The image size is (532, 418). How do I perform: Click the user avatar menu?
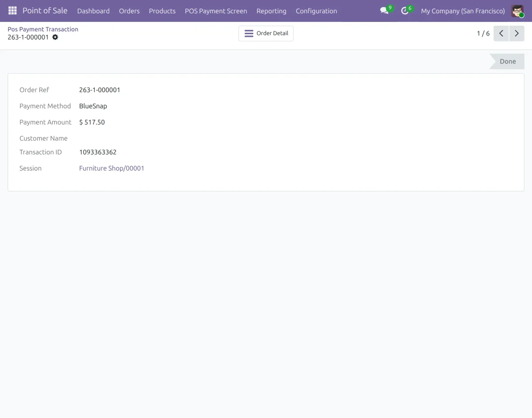point(517,11)
